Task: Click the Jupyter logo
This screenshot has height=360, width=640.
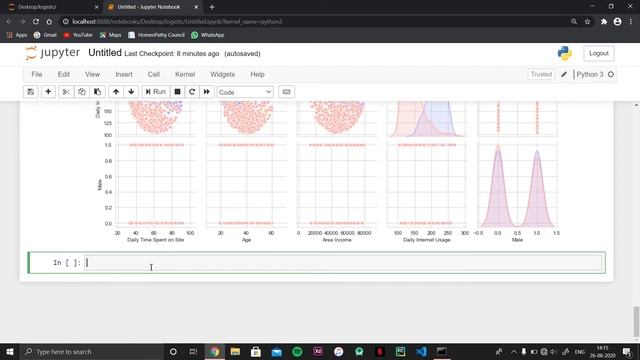Action: pos(52,53)
